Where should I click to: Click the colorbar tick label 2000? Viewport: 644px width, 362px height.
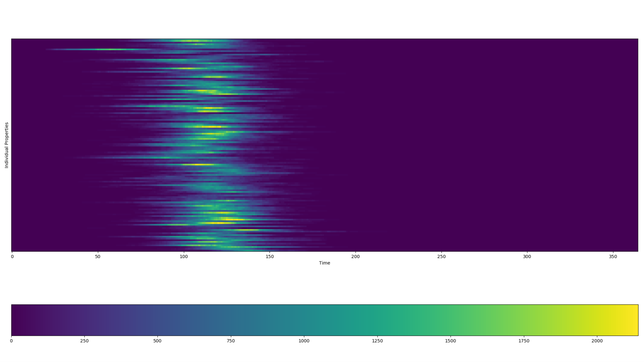(597, 341)
